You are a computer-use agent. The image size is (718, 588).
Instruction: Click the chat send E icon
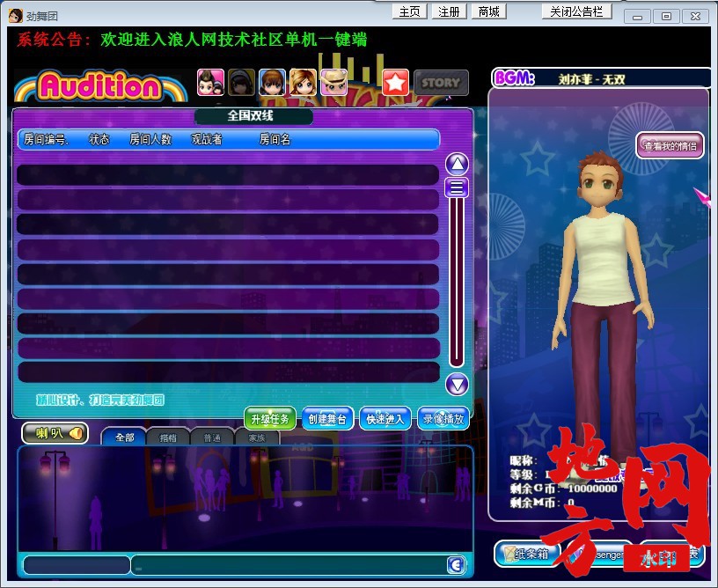coord(456,565)
